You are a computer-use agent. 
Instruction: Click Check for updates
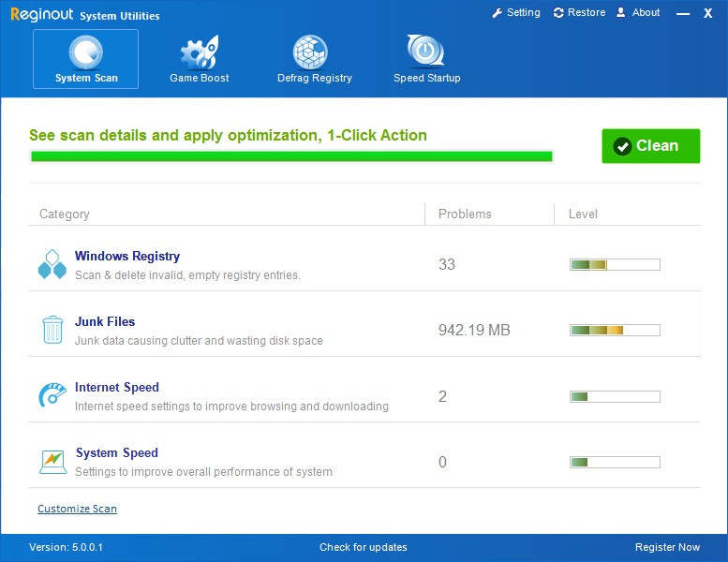(364, 547)
